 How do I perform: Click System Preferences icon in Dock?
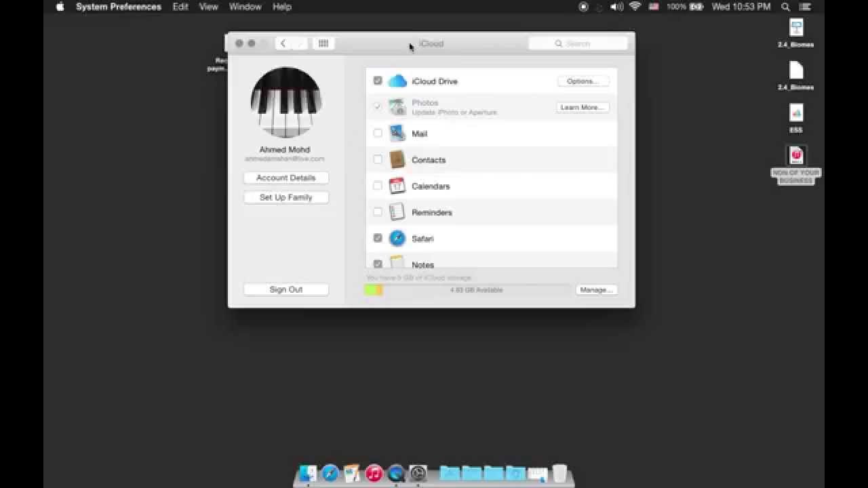click(418, 473)
